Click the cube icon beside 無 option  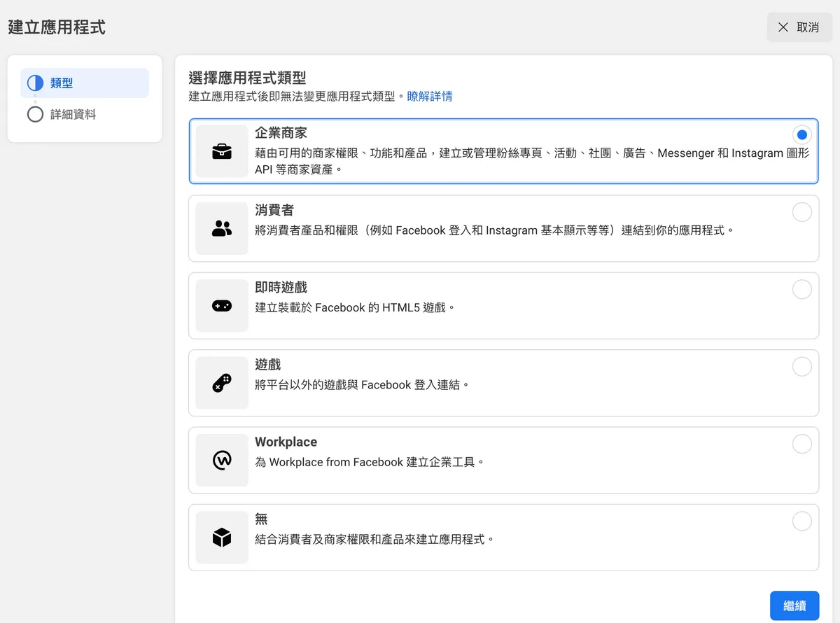[221, 538]
